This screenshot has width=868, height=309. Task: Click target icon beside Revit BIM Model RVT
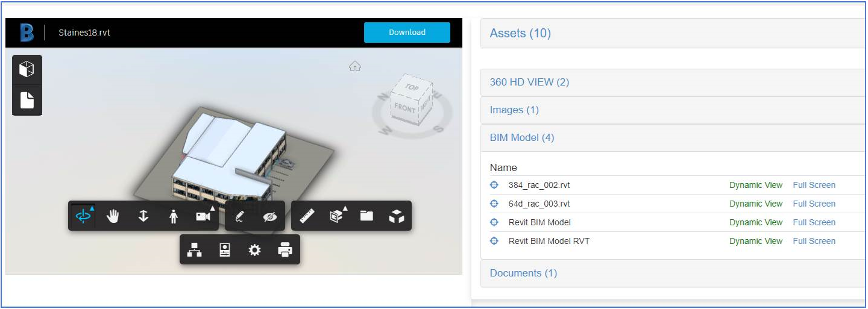tap(494, 241)
